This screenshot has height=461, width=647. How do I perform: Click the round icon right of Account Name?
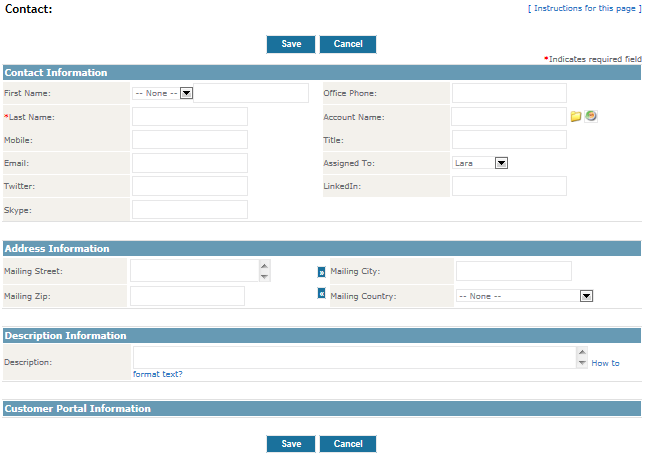point(591,116)
